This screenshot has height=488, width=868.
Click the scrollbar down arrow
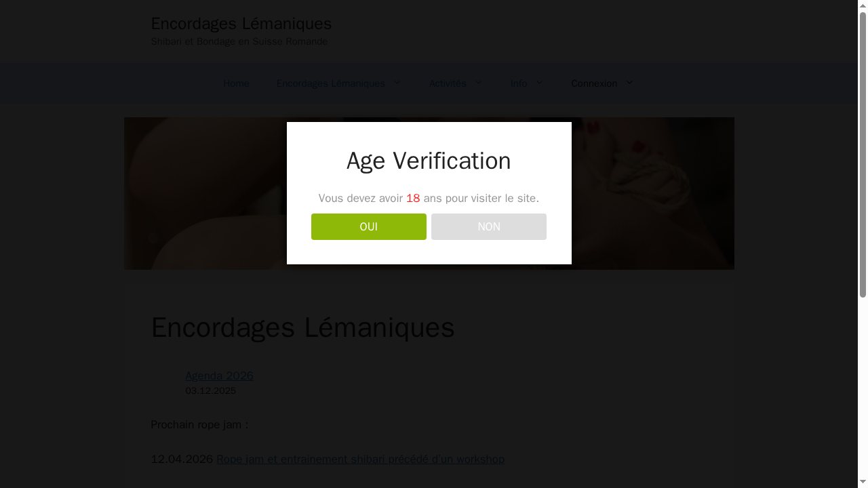(863, 483)
